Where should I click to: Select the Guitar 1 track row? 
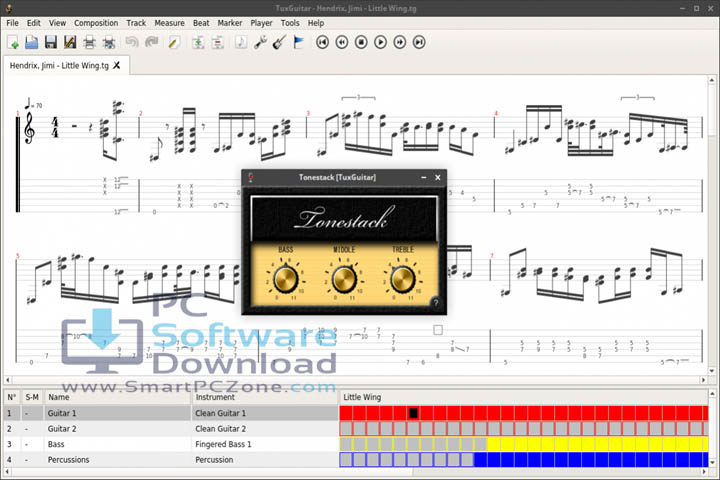tap(171, 413)
